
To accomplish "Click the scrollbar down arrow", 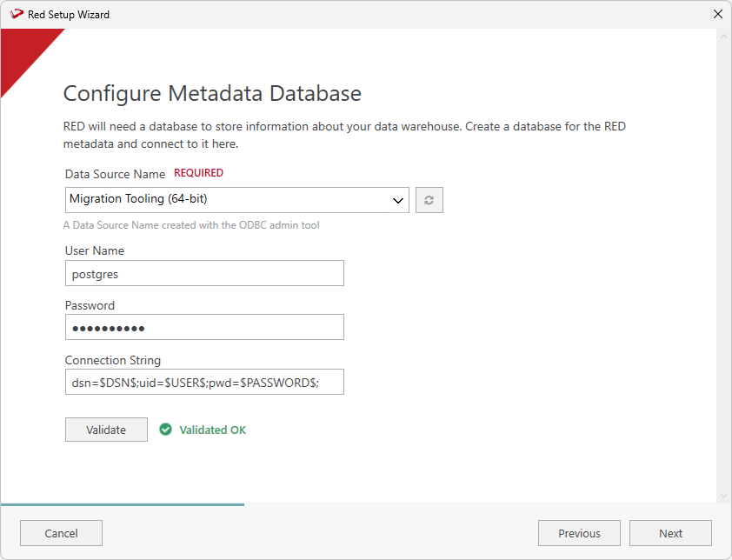I will [x=723, y=496].
